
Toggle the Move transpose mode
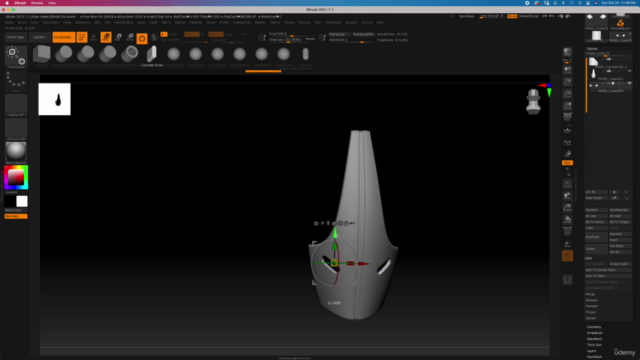[x=106, y=37]
